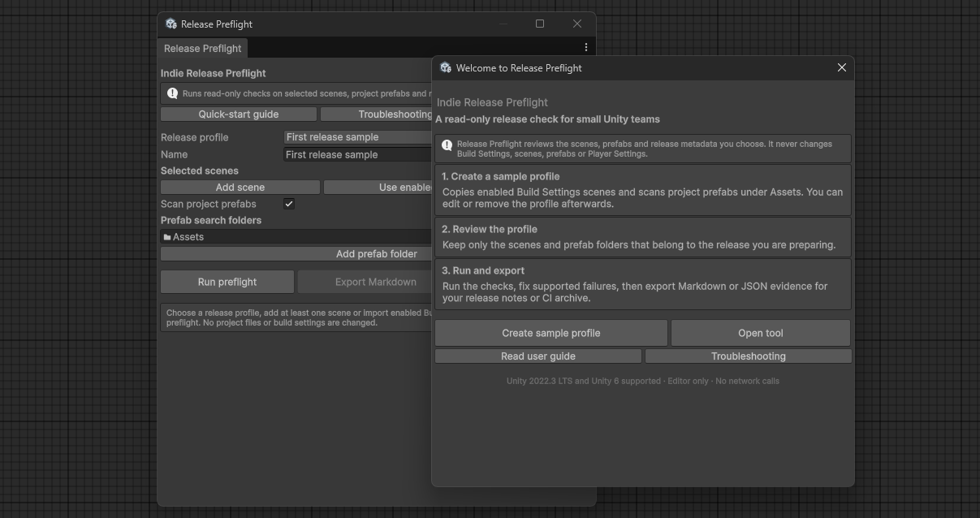Click the Name input field

pyautogui.click(x=357, y=154)
